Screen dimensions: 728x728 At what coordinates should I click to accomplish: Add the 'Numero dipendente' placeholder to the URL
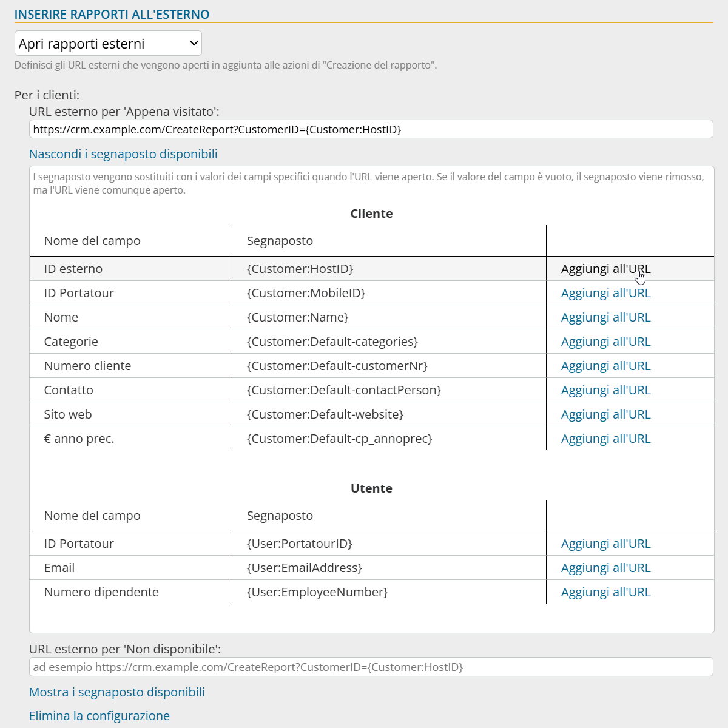[x=605, y=592]
